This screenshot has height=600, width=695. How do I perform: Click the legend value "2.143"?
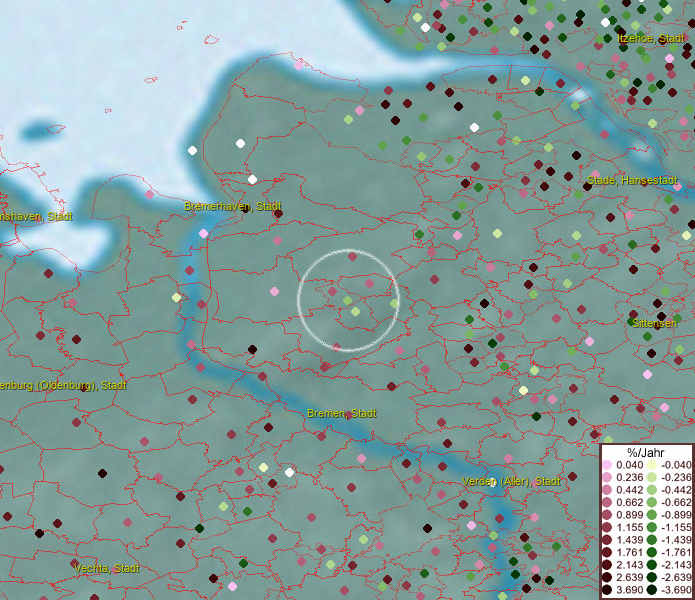click(x=629, y=565)
